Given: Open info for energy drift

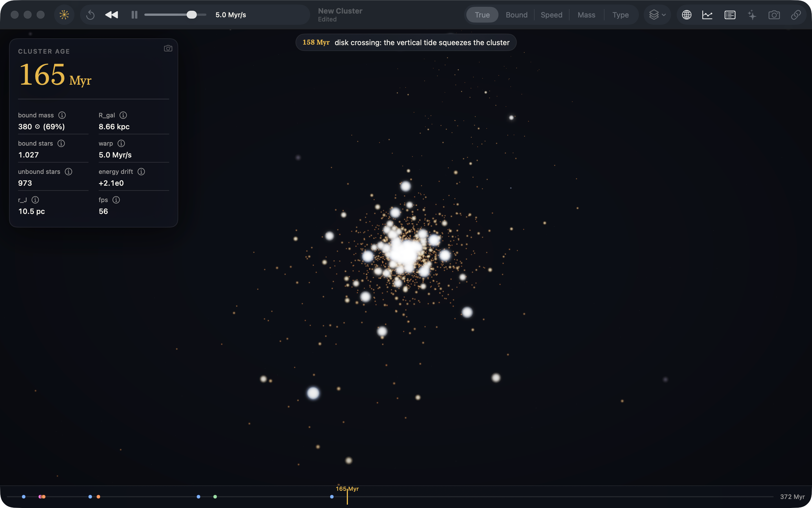Looking at the screenshot, I should (x=141, y=172).
